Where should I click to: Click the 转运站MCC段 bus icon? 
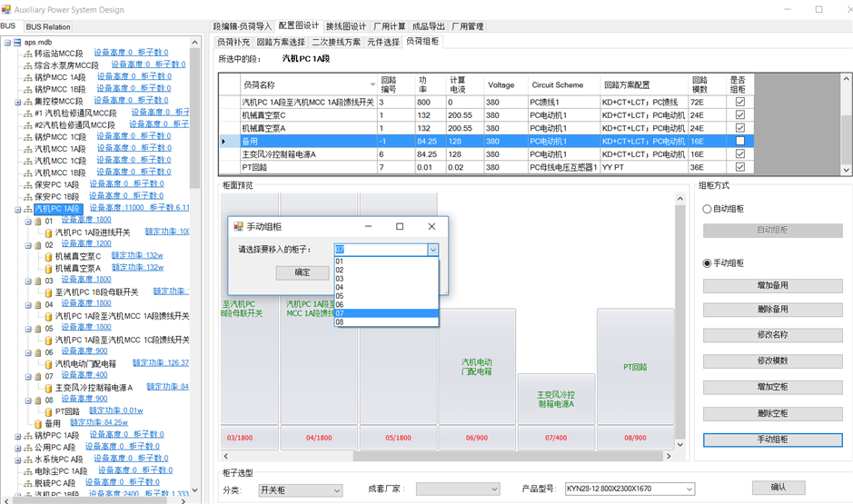click(27, 54)
